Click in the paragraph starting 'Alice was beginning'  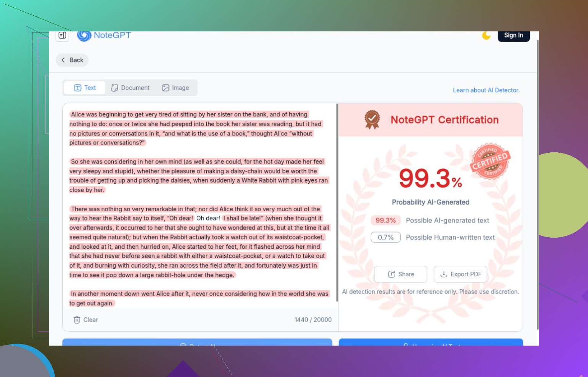point(196,129)
